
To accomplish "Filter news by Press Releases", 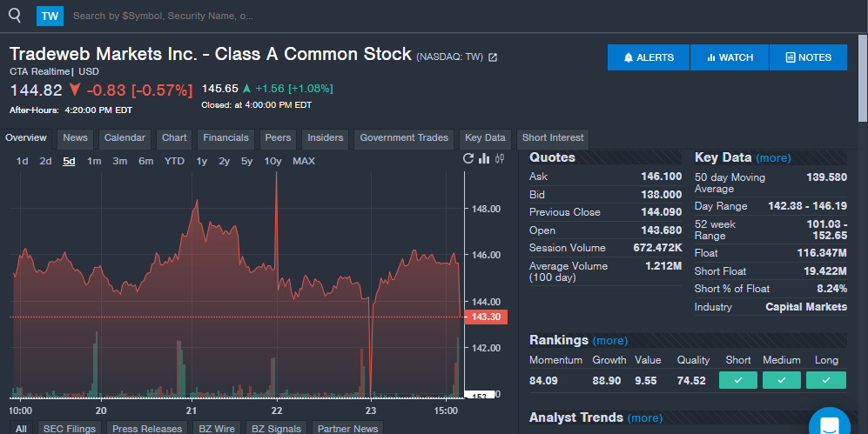I will tap(147, 429).
